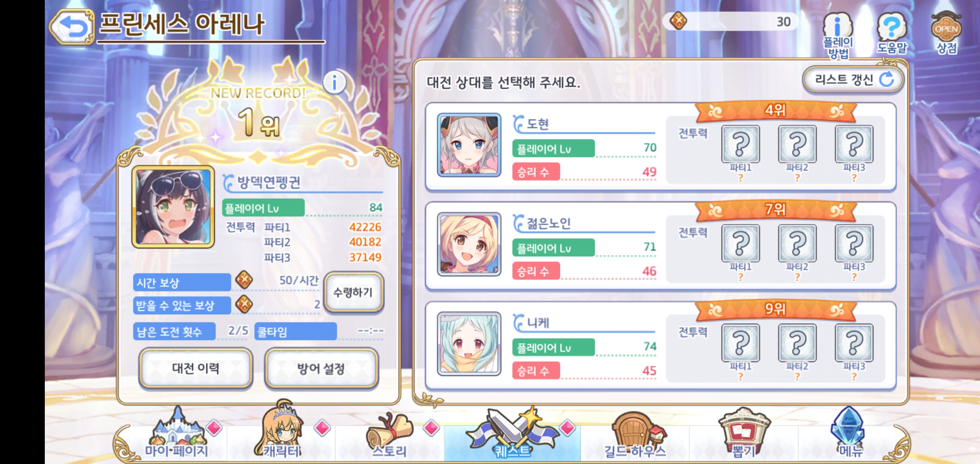Open the 스토리 scroll icon
This screenshot has height=464, width=980.
tap(389, 435)
